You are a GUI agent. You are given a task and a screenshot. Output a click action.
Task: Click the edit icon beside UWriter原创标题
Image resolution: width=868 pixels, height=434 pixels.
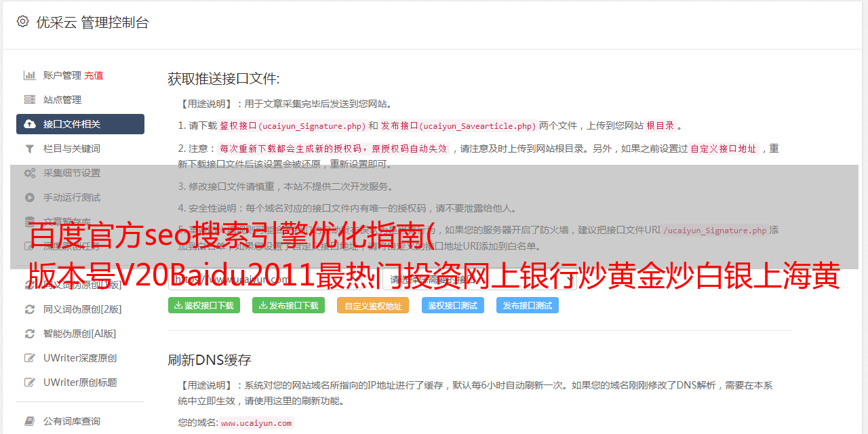(30, 382)
